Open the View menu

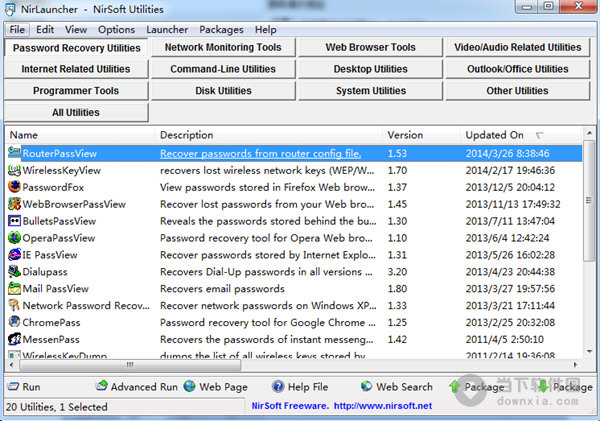pyautogui.click(x=76, y=29)
